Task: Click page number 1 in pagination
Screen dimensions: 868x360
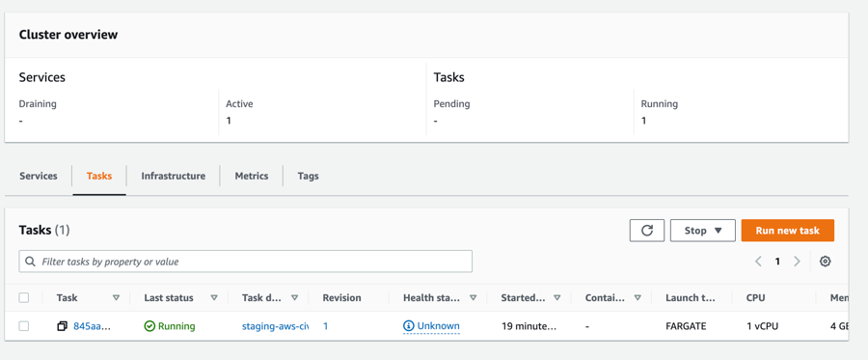Action: click(777, 262)
